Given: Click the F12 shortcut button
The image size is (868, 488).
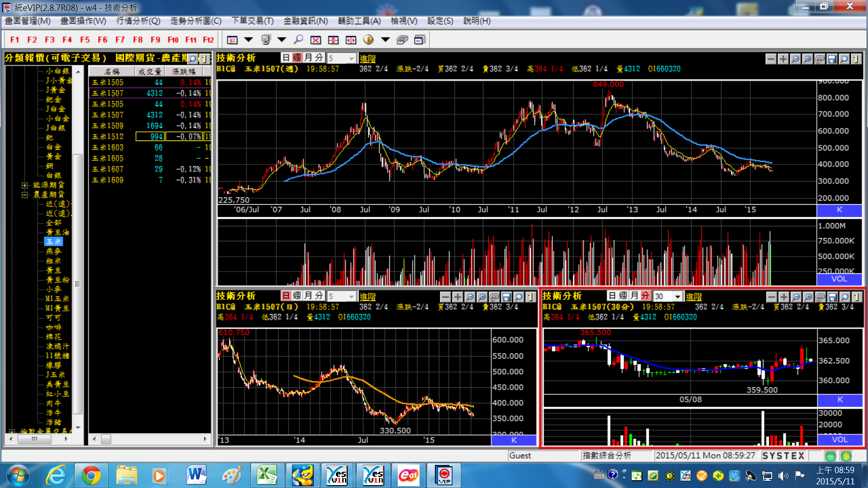Looking at the screenshot, I should tap(208, 40).
